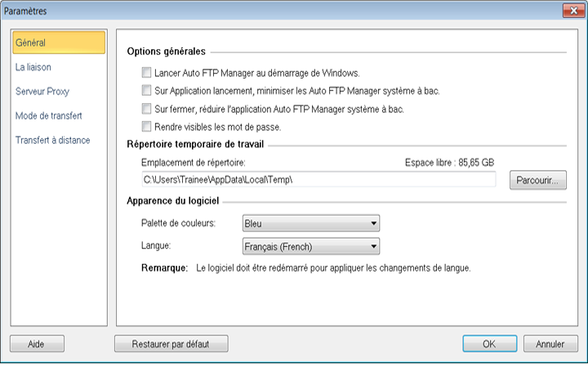Go to Transfert à distance section
The image size is (588, 368).
(53, 140)
